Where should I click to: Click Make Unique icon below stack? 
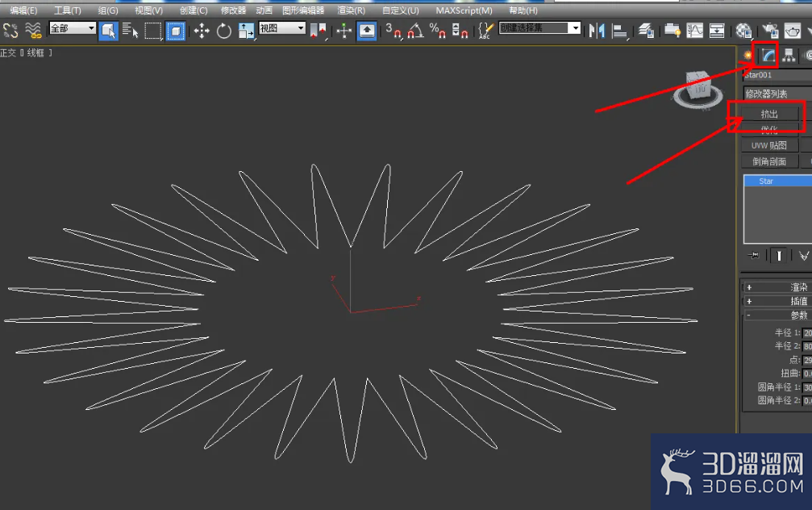click(803, 256)
